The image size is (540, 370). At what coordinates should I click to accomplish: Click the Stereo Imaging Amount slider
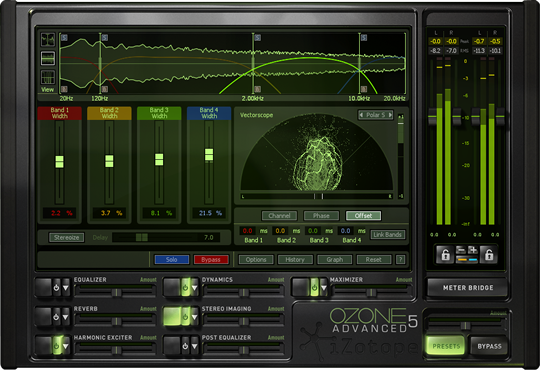[243, 321]
